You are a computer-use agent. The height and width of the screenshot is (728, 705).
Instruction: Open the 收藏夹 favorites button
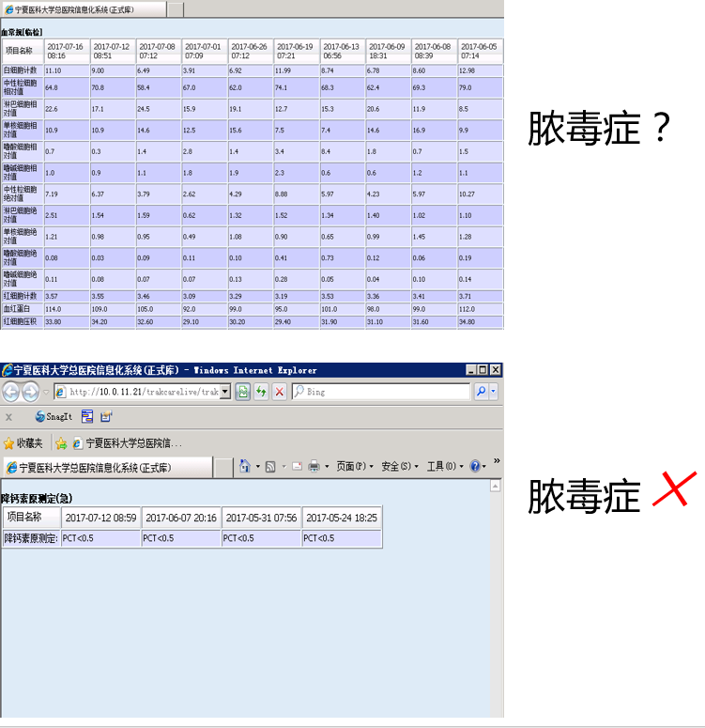(x=23, y=442)
